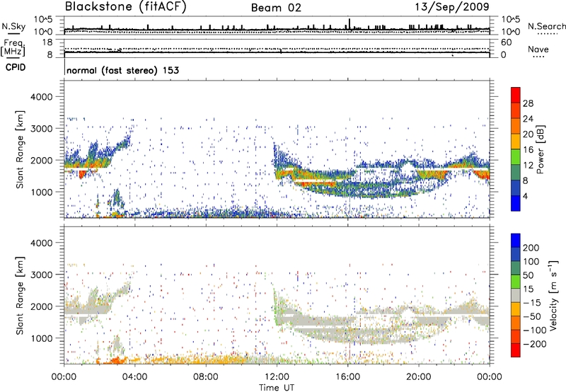Pick the 50–100 m/s teal Velocity swatch
The height and width of the screenshot is (392, 566).
tap(516, 268)
